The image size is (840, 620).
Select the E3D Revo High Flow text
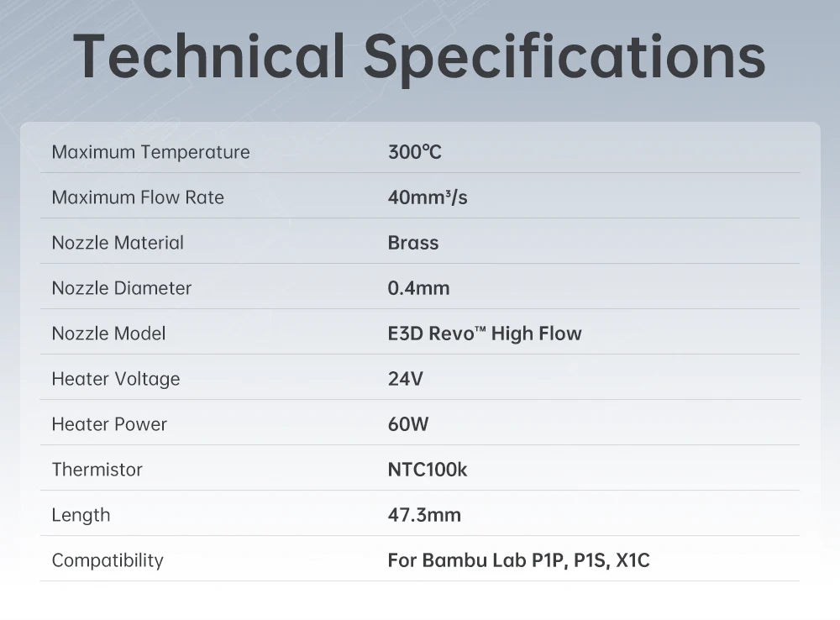(485, 334)
